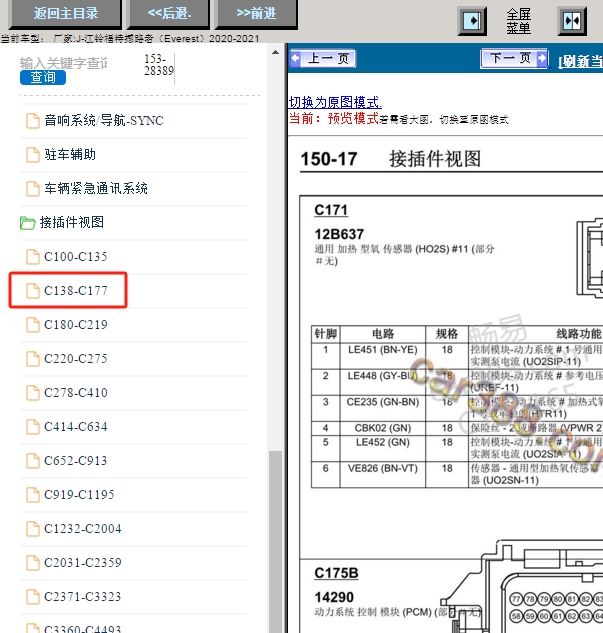The image size is (603, 633).
Task: Click the page icon beside 车辆紧急通讯系统
Action: click(x=33, y=189)
